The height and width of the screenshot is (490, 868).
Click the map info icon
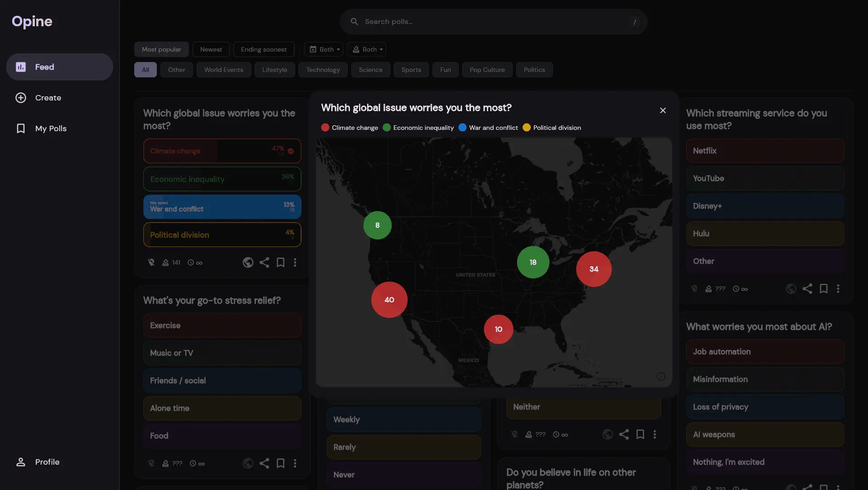[x=661, y=376]
